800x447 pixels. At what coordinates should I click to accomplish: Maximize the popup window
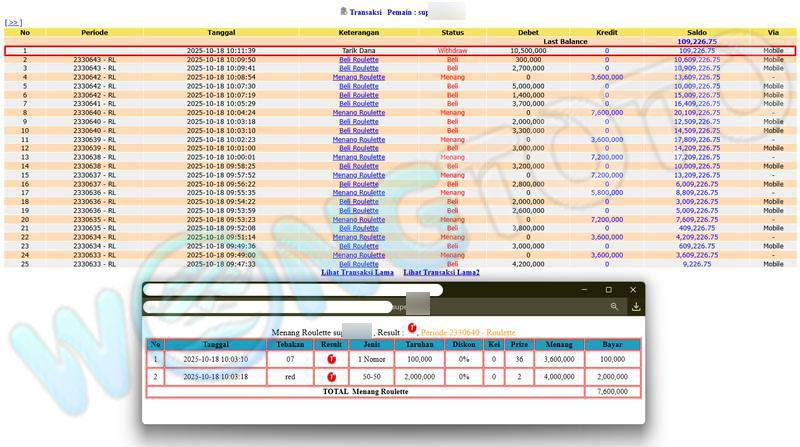[608, 289]
